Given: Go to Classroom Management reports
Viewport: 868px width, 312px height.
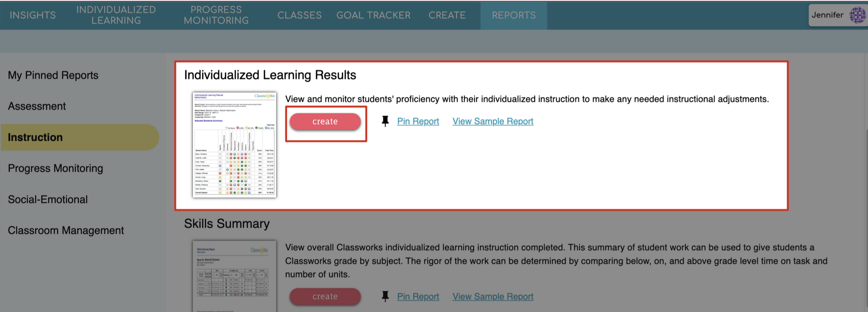Looking at the screenshot, I should click(66, 230).
